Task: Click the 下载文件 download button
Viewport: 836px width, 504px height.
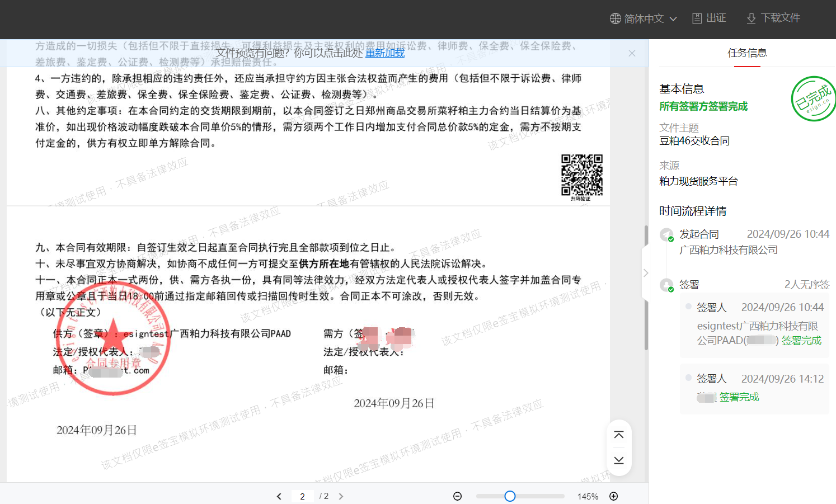Action: pyautogui.click(x=773, y=18)
